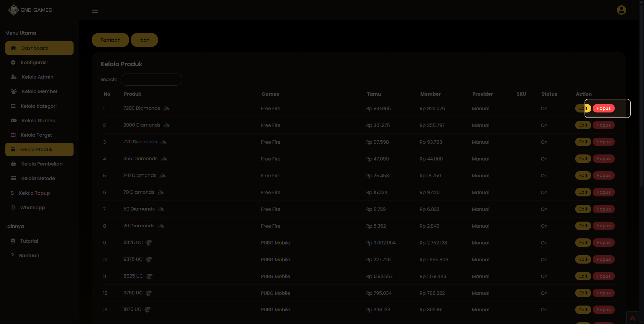The image size is (644, 324).
Task: Click the icon beside 1875 UC
Action: (x=148, y=310)
